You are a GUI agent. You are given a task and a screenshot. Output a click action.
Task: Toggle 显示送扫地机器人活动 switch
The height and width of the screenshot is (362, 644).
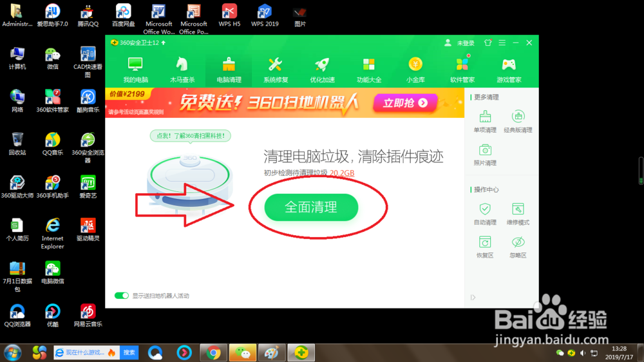point(121,296)
